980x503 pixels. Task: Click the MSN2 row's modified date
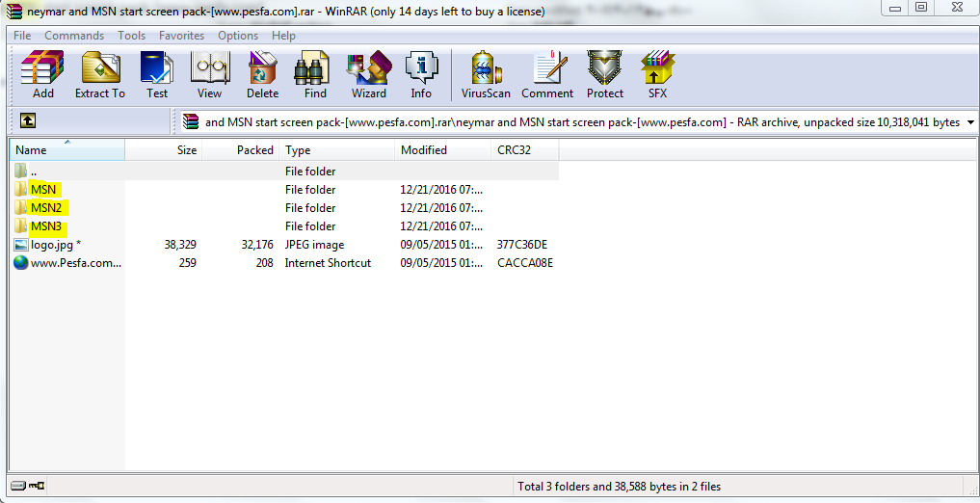441,207
